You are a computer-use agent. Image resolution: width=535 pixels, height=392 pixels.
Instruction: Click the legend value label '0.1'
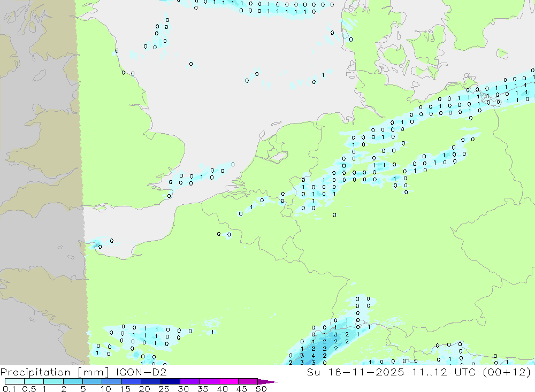pyautogui.click(x=9, y=389)
